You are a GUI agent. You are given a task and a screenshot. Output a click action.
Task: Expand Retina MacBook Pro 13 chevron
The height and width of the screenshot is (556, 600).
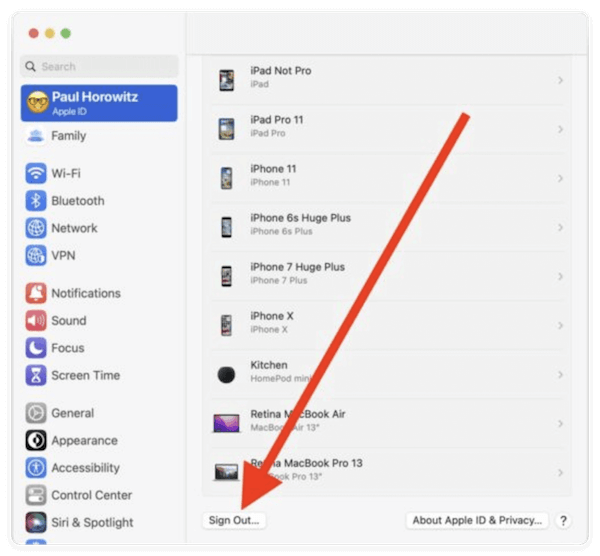coord(560,473)
